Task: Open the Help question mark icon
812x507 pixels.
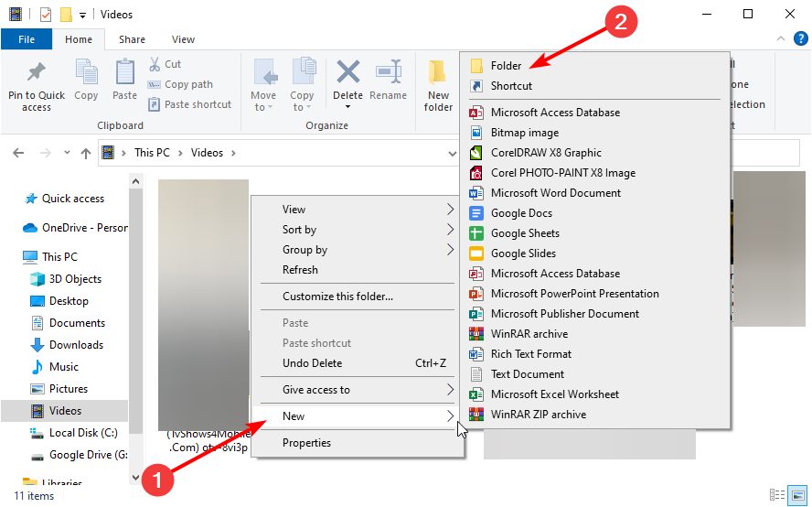Action: pyautogui.click(x=801, y=38)
